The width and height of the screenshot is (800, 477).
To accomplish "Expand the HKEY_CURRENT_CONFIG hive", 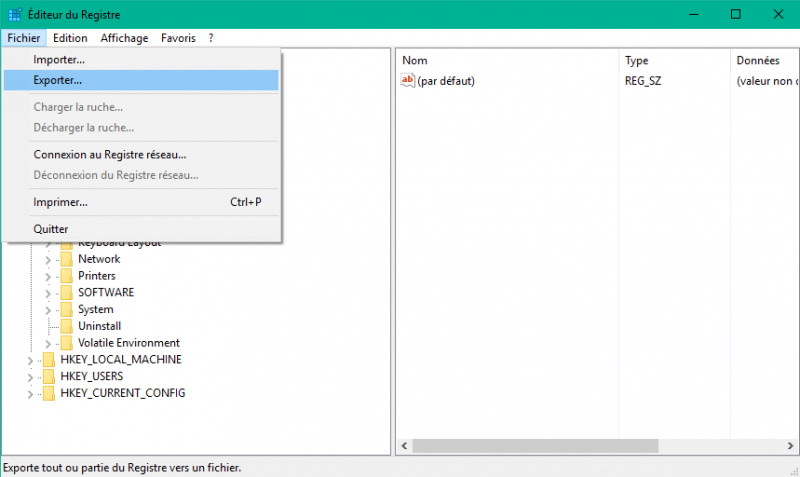I will point(30,394).
